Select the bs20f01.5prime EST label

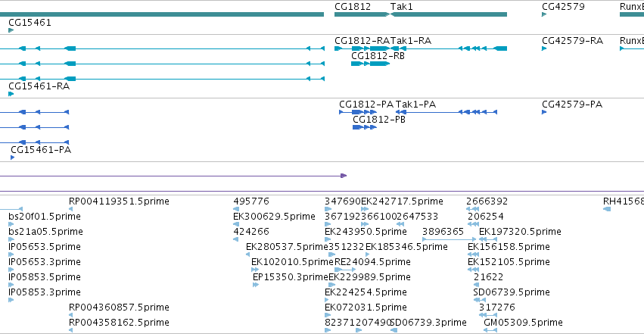[x=45, y=217]
